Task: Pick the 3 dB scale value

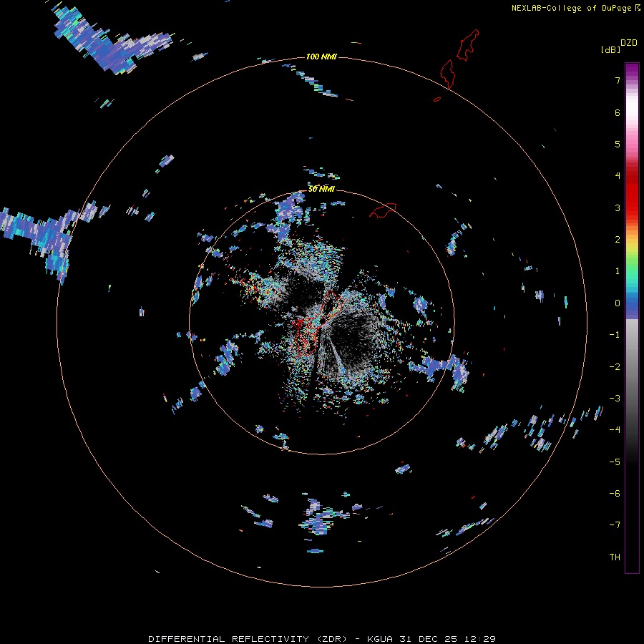Action: 618,208
